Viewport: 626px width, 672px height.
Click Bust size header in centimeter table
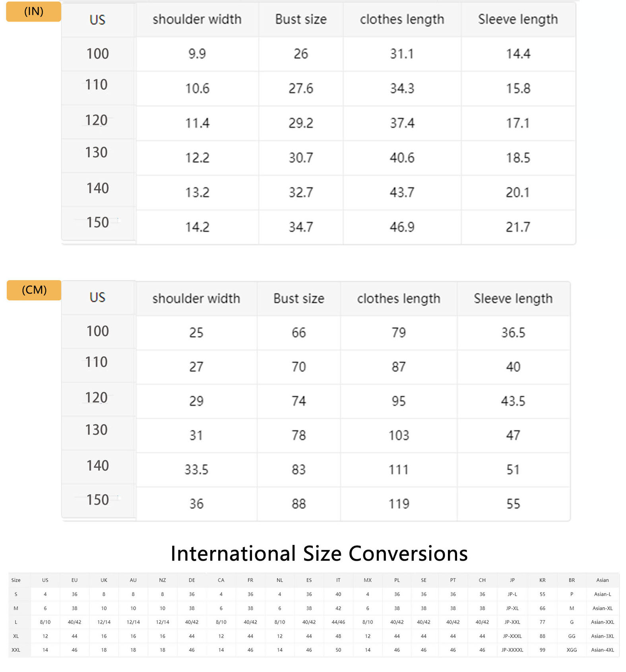tap(299, 298)
